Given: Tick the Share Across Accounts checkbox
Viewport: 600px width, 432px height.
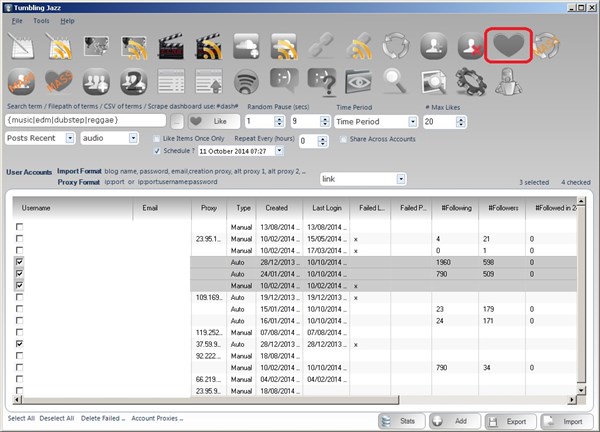Looking at the screenshot, I should click(343, 139).
